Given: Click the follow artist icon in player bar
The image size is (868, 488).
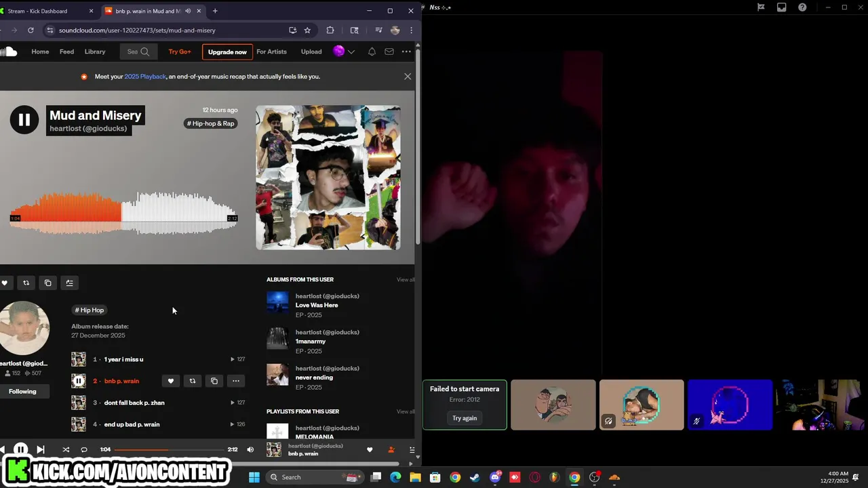Looking at the screenshot, I should pos(391,449).
